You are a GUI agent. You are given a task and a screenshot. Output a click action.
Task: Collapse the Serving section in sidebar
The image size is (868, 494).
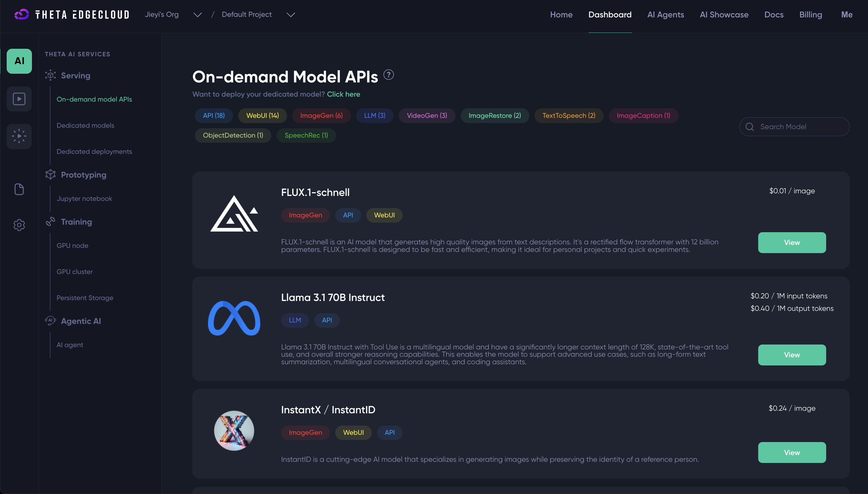click(75, 75)
